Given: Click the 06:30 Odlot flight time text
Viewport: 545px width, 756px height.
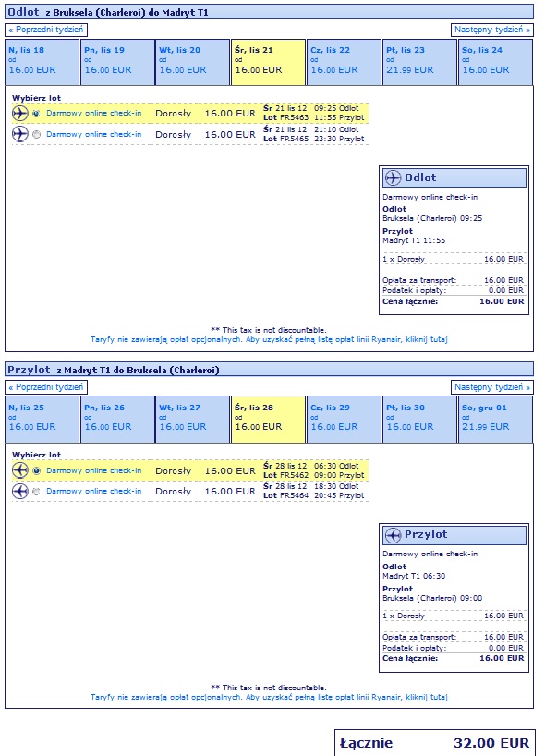Looking at the screenshot, I should point(336,466).
